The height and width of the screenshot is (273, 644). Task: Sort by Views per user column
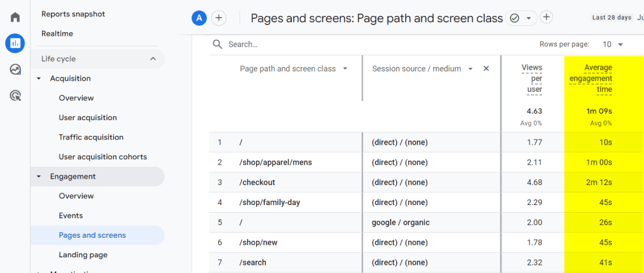(531, 79)
